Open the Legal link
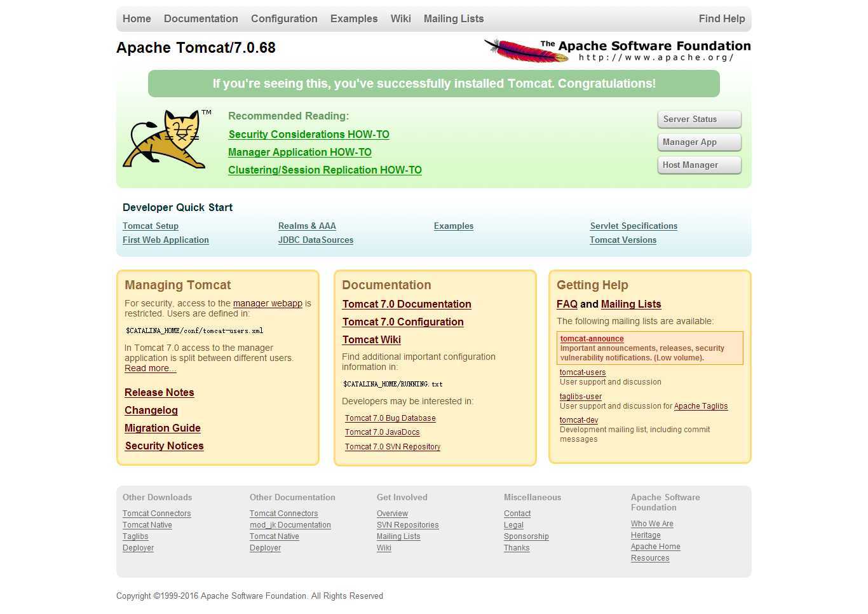This screenshot has width=868, height=614. tap(514, 526)
